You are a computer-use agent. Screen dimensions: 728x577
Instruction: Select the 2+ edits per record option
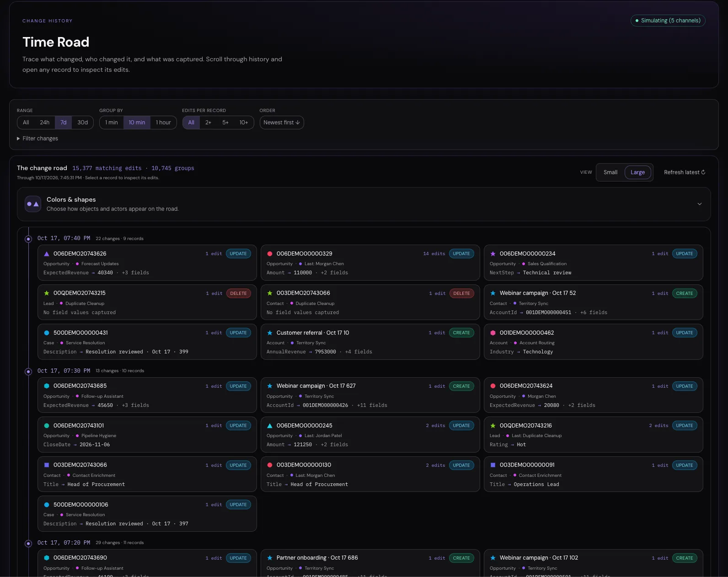click(208, 123)
